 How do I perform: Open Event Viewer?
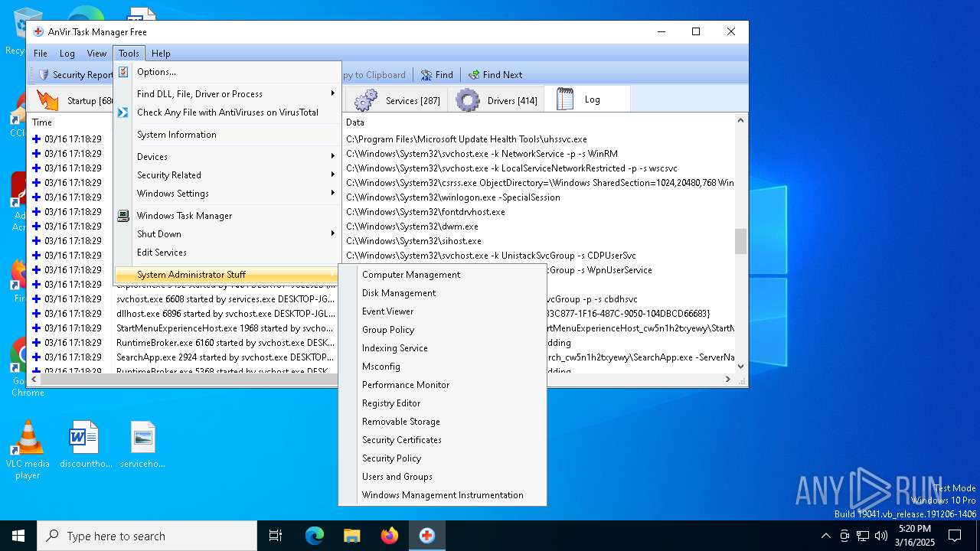click(443, 311)
